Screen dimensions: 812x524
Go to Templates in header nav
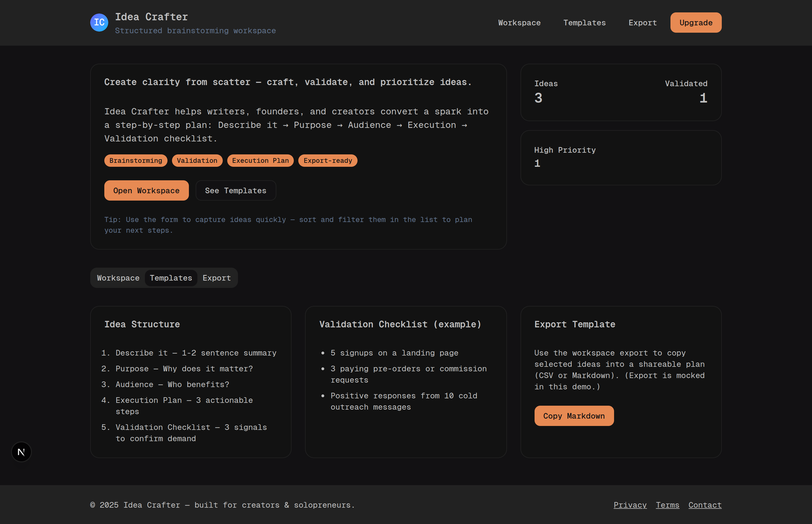pyautogui.click(x=584, y=23)
